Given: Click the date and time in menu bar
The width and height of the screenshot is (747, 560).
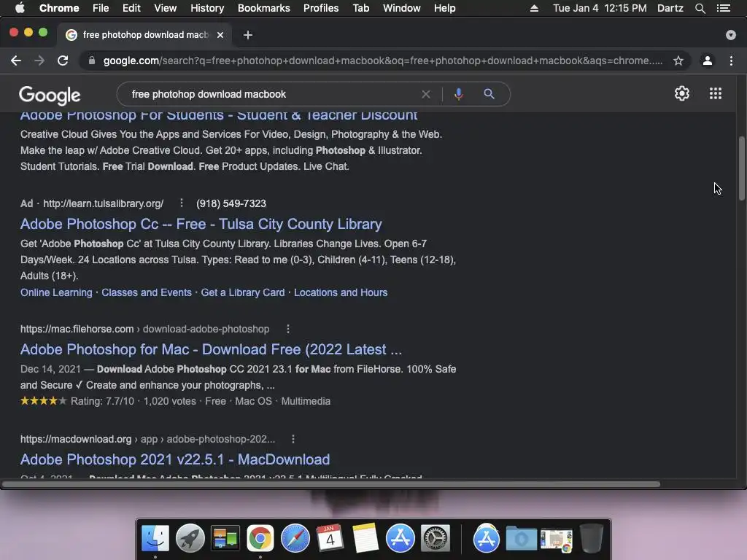Looking at the screenshot, I should point(600,8).
